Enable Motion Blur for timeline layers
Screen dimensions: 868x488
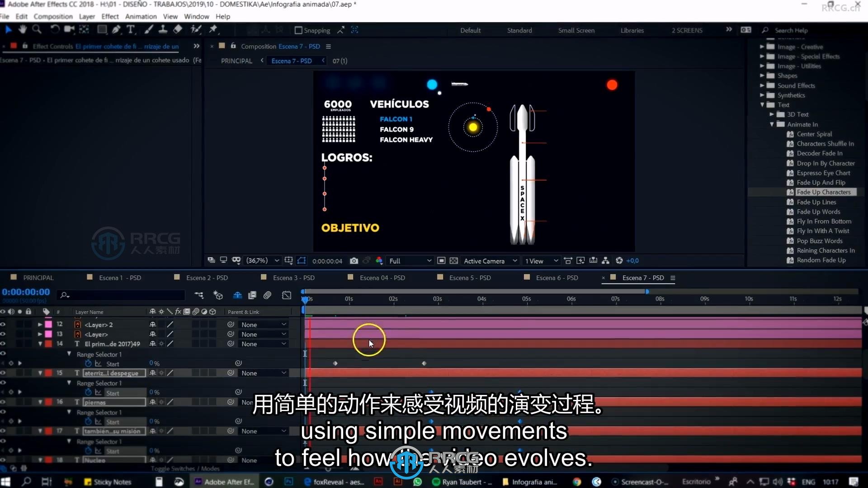(x=267, y=295)
